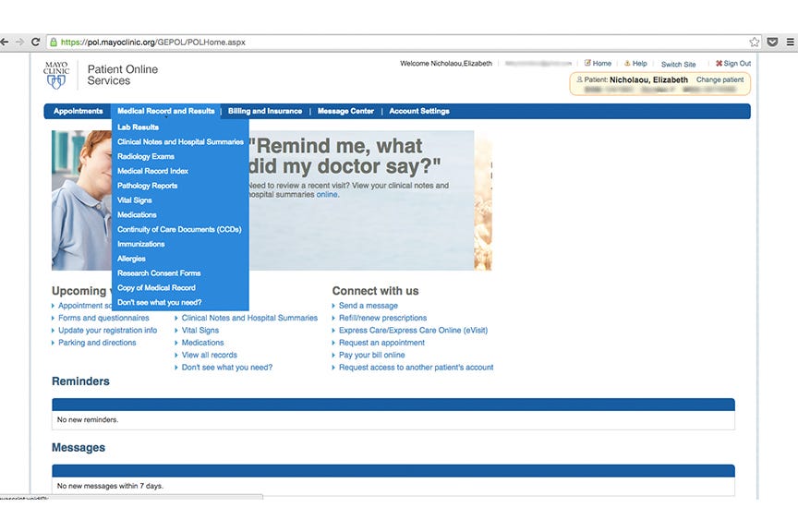Click Medications list link

click(202, 343)
